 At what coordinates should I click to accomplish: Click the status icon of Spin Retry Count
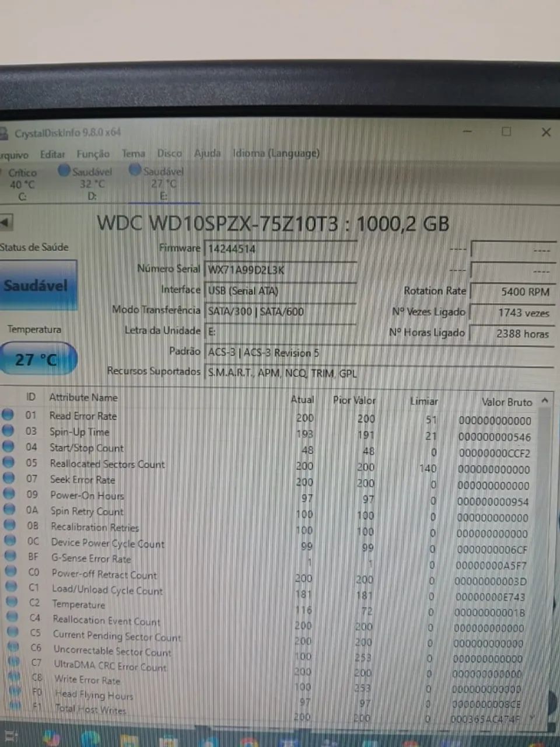(x=10, y=509)
